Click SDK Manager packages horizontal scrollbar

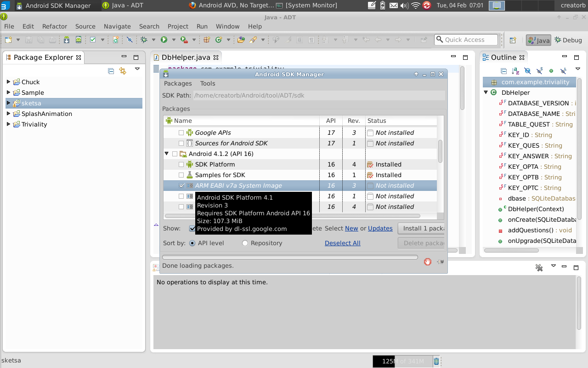click(292, 216)
